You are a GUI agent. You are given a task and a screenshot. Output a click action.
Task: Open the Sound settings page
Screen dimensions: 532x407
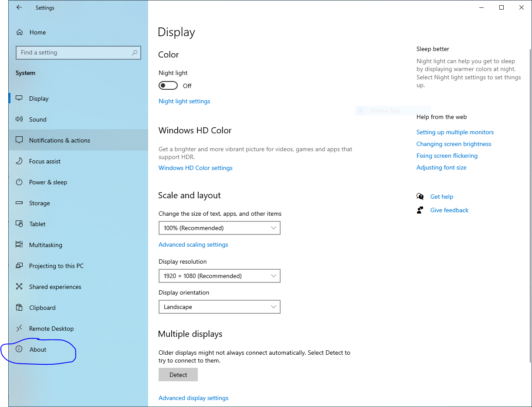[x=78, y=119]
